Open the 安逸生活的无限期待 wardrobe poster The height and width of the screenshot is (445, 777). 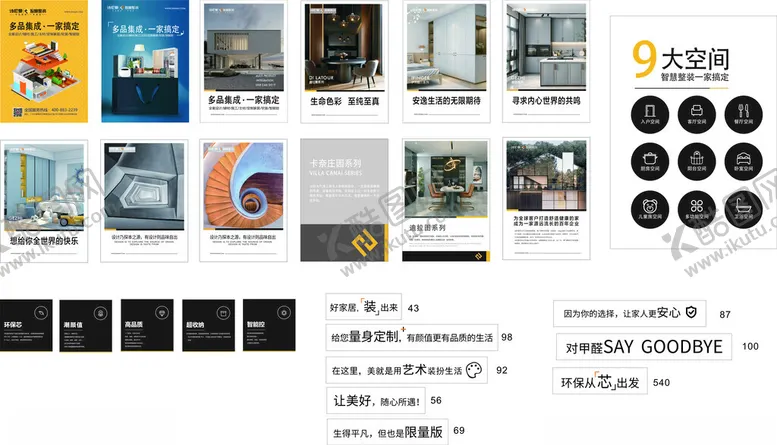(446, 61)
